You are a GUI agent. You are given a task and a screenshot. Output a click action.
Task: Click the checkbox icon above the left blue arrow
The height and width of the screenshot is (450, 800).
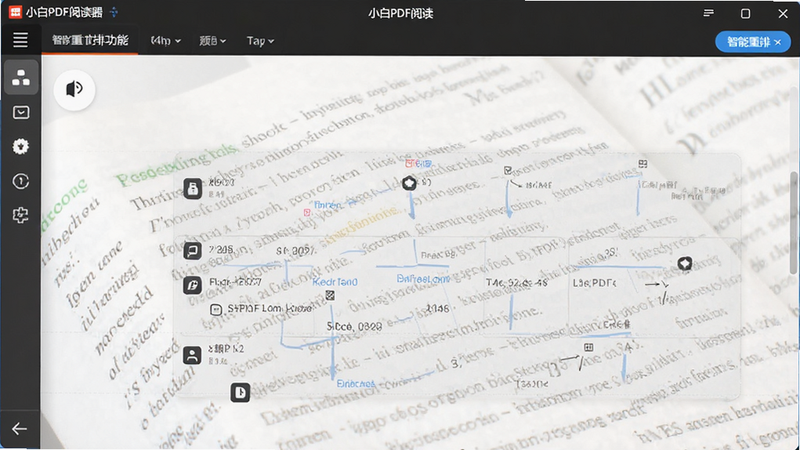[508, 170]
